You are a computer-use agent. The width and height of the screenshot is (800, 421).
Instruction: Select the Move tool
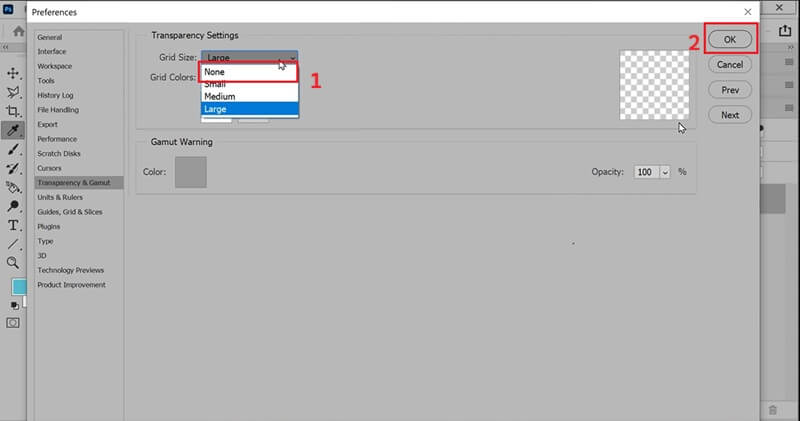click(x=13, y=73)
